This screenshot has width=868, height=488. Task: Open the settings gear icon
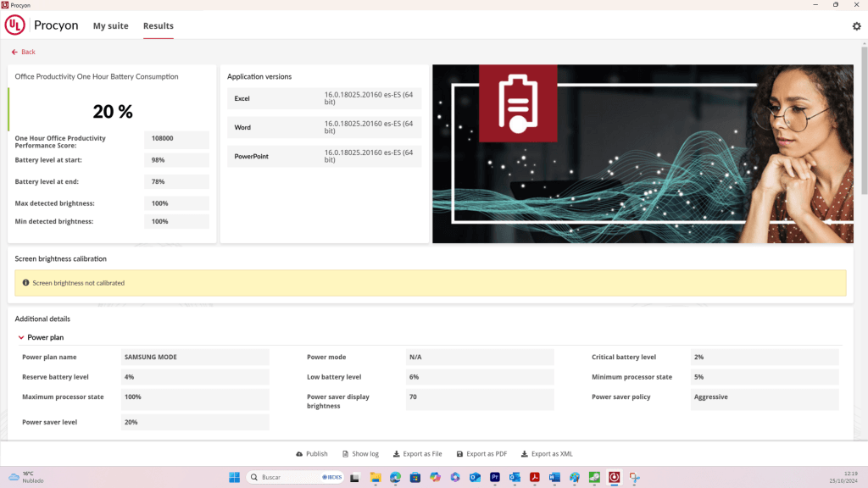click(856, 26)
